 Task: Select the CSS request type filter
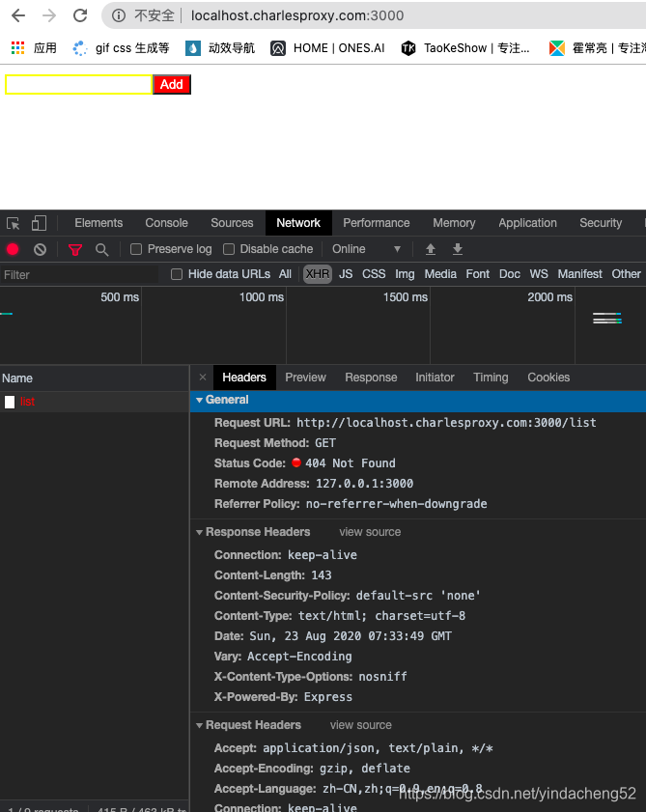374,274
